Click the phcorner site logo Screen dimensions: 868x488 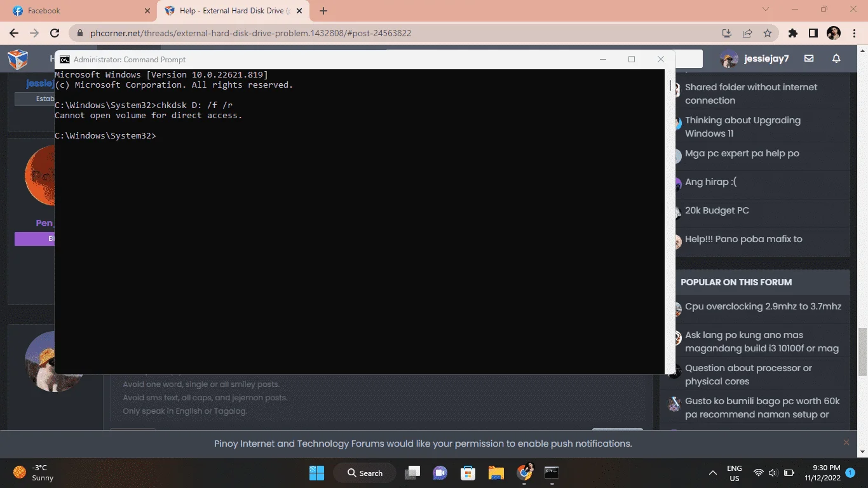point(18,59)
